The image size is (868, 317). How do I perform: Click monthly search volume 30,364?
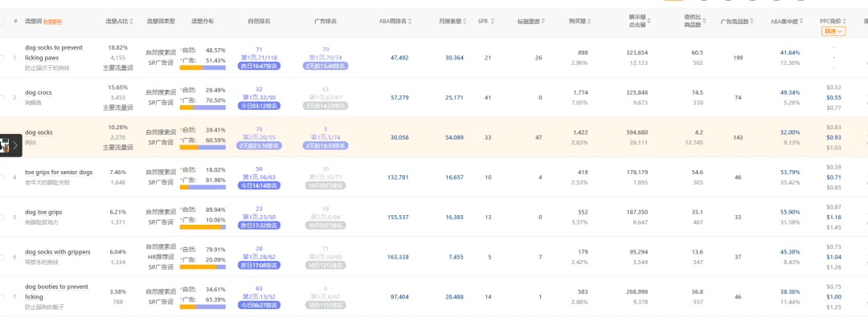454,58
